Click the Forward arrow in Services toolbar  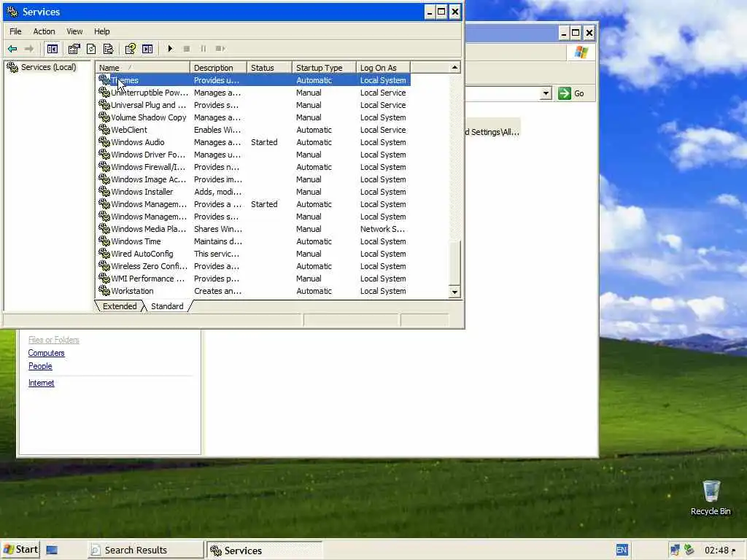tap(29, 49)
